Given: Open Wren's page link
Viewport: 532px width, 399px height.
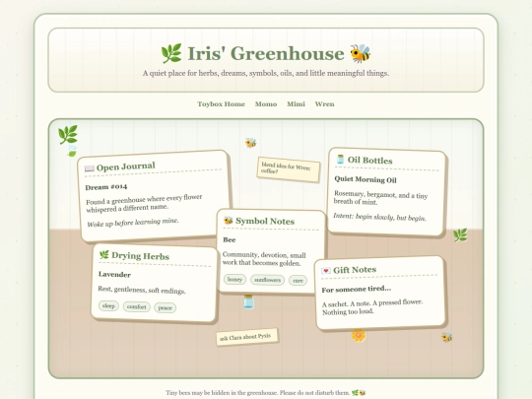Looking at the screenshot, I should click(x=325, y=104).
